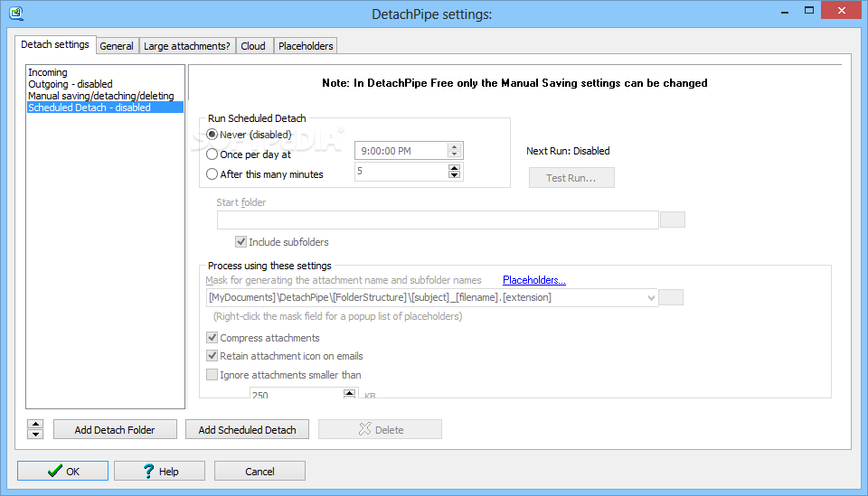The height and width of the screenshot is (496, 868).
Task: Maximize the DetachPipe settings window
Action: 808,11
